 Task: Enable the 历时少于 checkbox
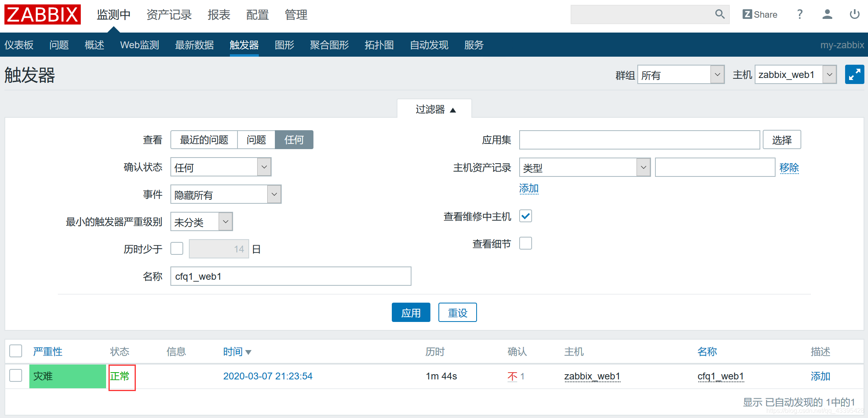click(177, 248)
